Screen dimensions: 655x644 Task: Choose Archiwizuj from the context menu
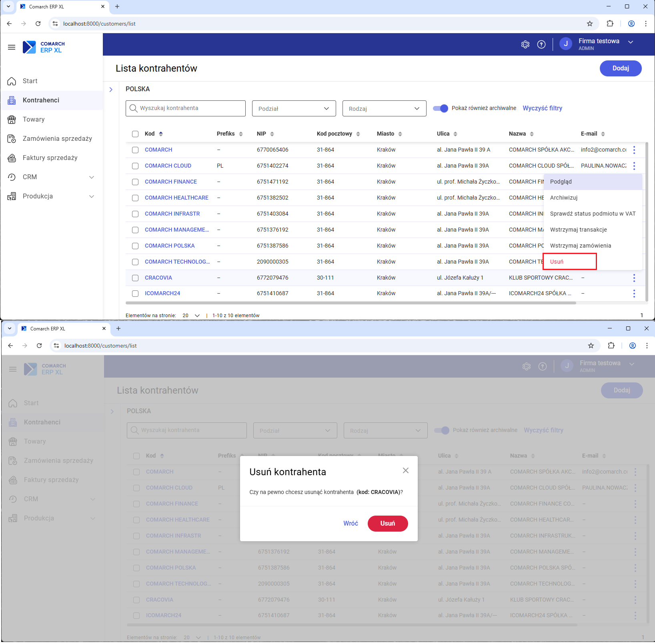563,198
